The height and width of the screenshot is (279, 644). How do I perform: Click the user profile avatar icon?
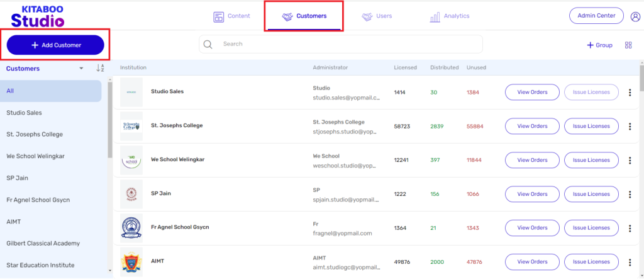point(635,16)
